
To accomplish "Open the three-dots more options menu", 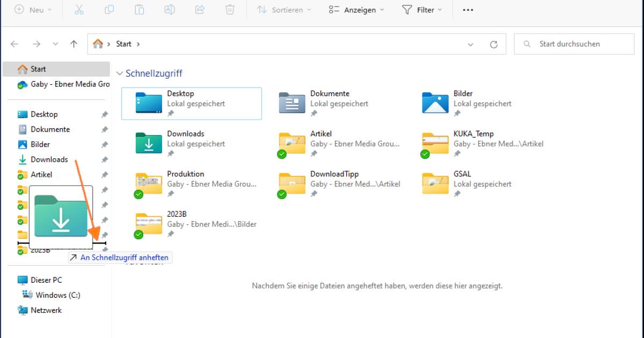I will [468, 10].
